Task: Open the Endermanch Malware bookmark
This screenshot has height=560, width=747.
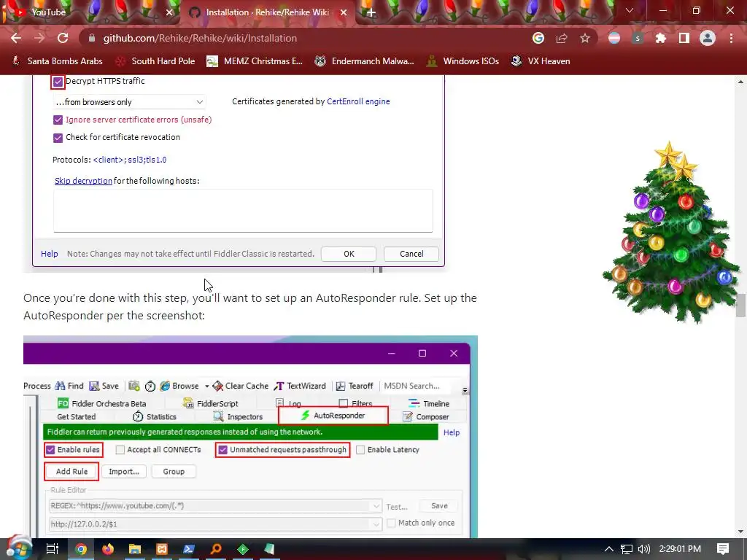Action: point(365,61)
